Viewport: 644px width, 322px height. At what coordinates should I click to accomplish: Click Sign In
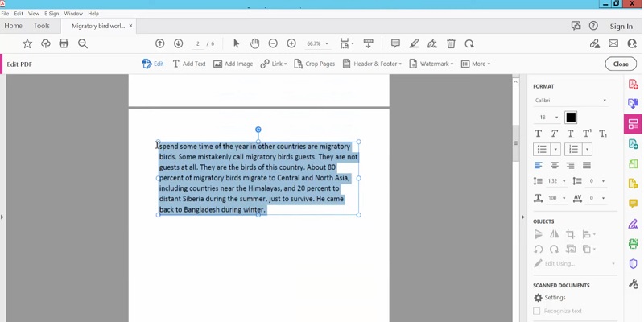click(621, 27)
